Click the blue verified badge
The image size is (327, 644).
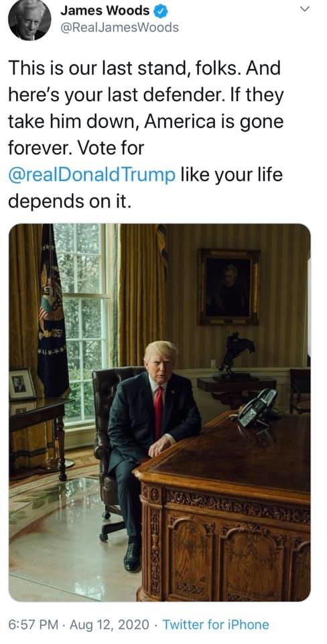pyautogui.click(x=161, y=11)
